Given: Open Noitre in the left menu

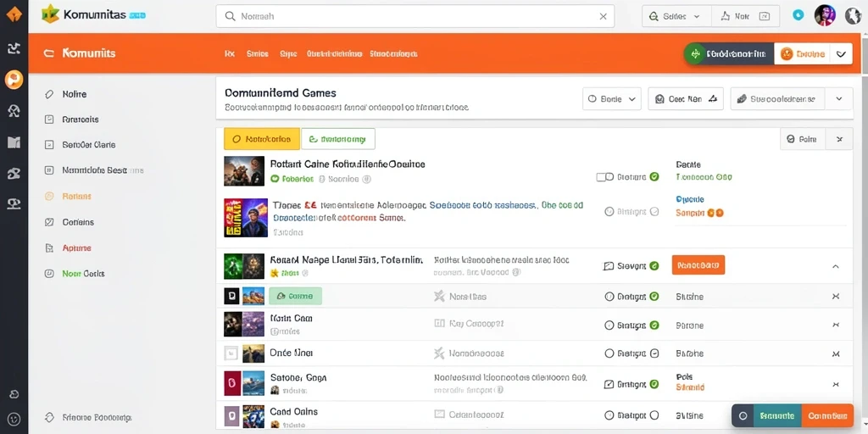Looking at the screenshot, I should (75, 94).
